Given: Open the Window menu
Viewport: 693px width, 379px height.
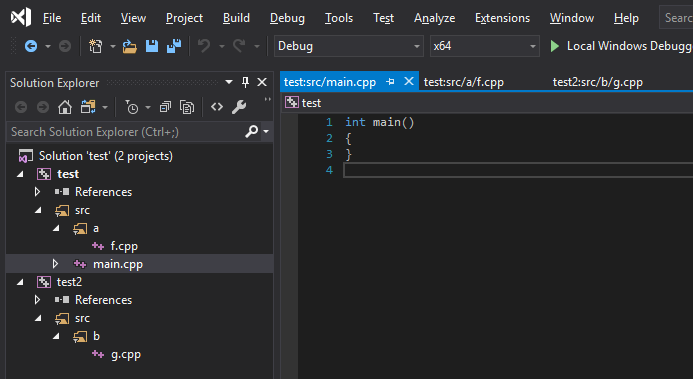Looking at the screenshot, I should point(571,18).
